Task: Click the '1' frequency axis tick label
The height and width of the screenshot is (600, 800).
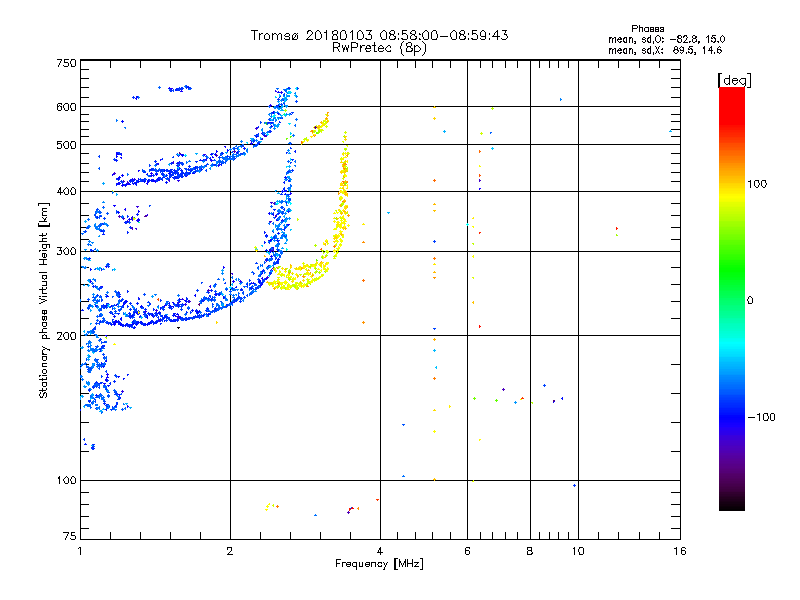Action: (x=81, y=551)
